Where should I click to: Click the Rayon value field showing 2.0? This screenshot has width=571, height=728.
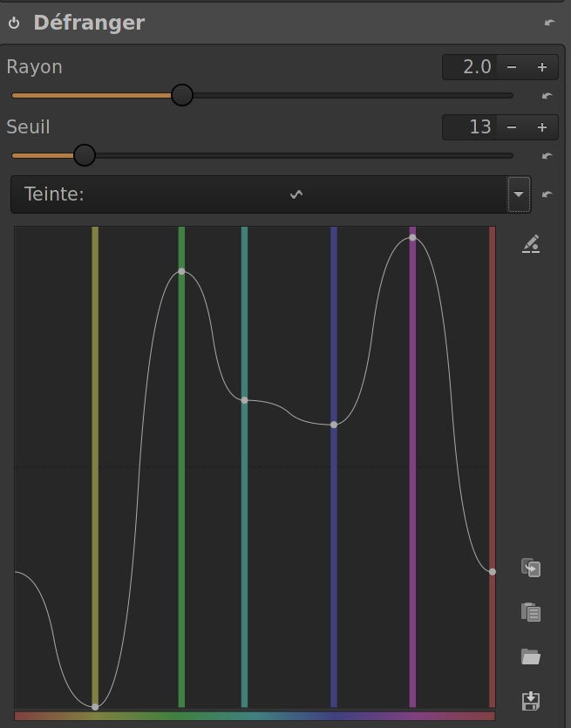click(469, 67)
